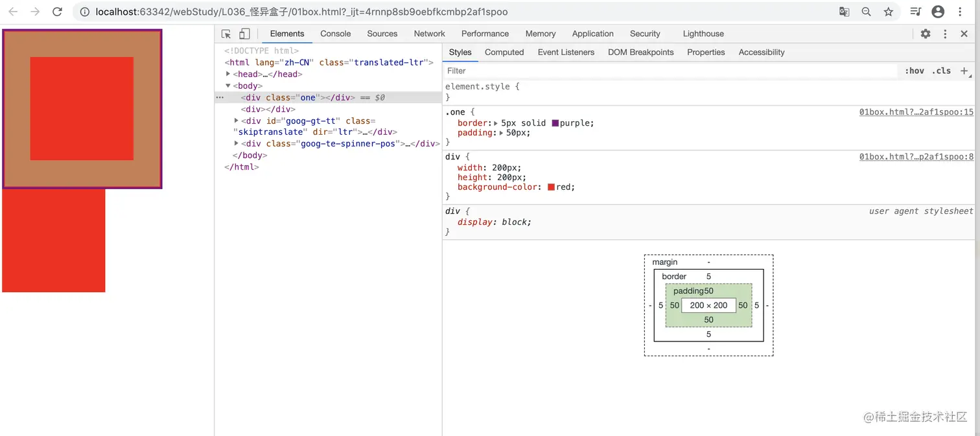Expand the goog-gt-tt div node
980x436 pixels.
[237, 120]
